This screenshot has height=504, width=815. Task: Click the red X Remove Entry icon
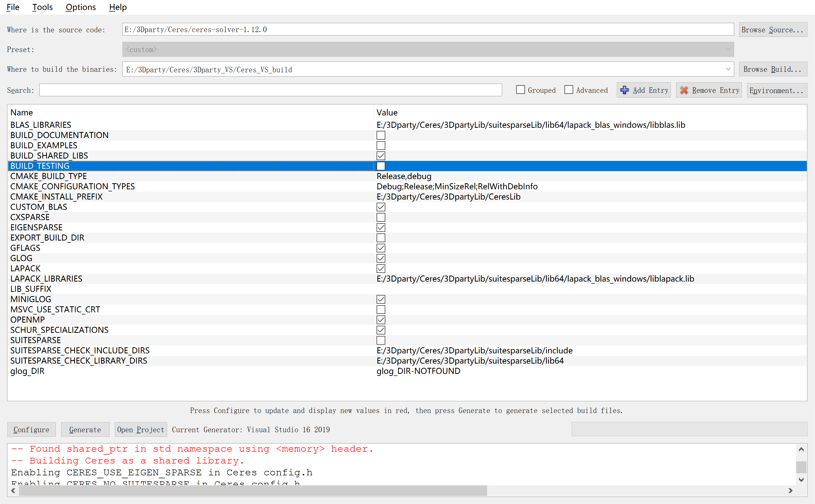pyautogui.click(x=684, y=90)
